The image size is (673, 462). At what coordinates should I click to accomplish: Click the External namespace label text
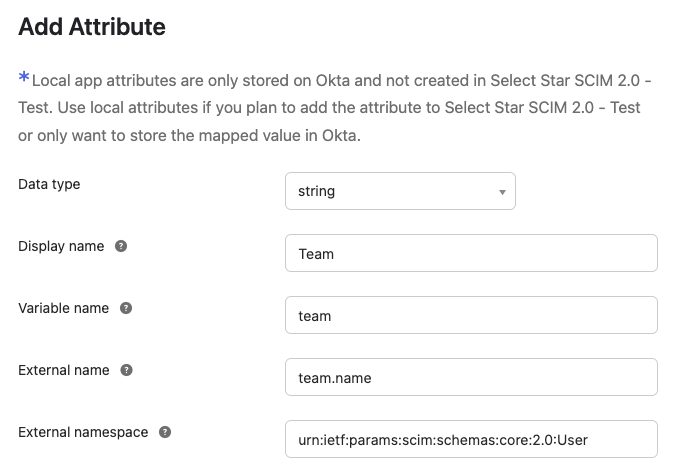83,432
